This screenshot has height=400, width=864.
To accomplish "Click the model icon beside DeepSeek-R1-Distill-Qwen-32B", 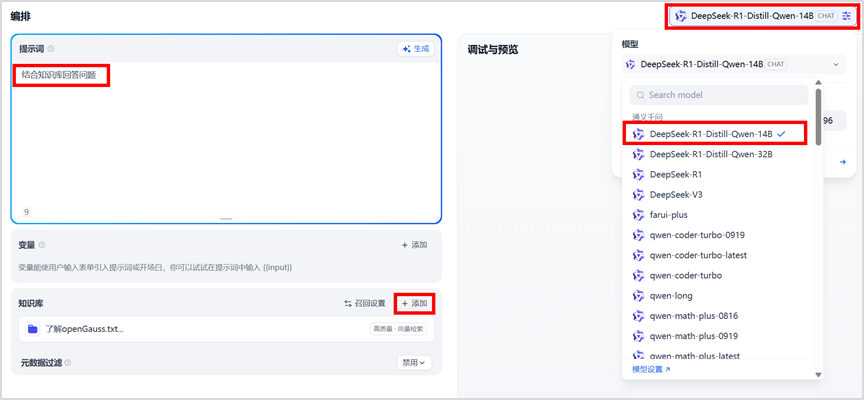I will coord(638,155).
